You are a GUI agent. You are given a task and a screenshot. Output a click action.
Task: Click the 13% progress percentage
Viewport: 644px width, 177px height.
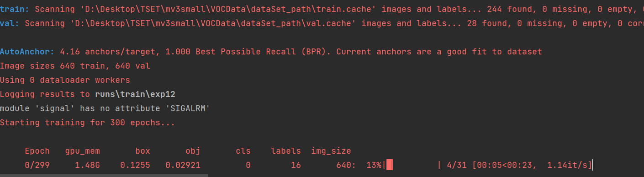(x=374, y=165)
